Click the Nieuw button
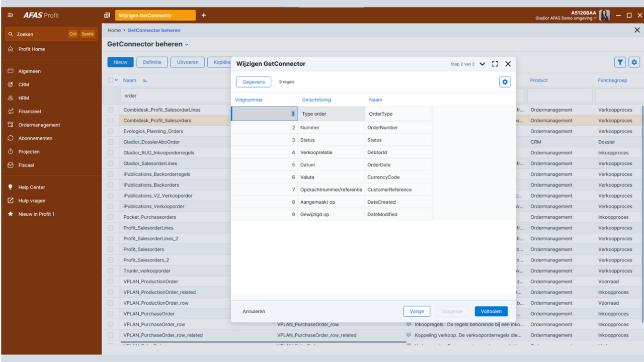 [120, 62]
